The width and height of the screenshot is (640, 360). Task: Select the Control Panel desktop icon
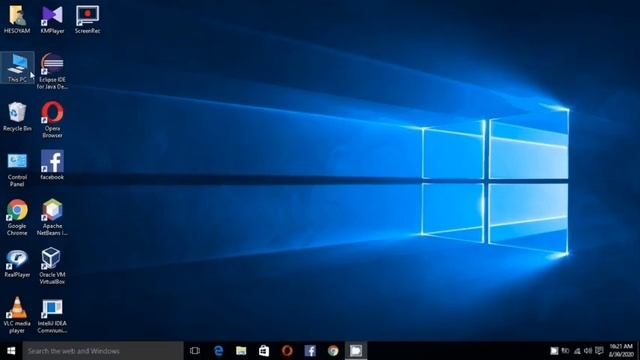pyautogui.click(x=17, y=169)
